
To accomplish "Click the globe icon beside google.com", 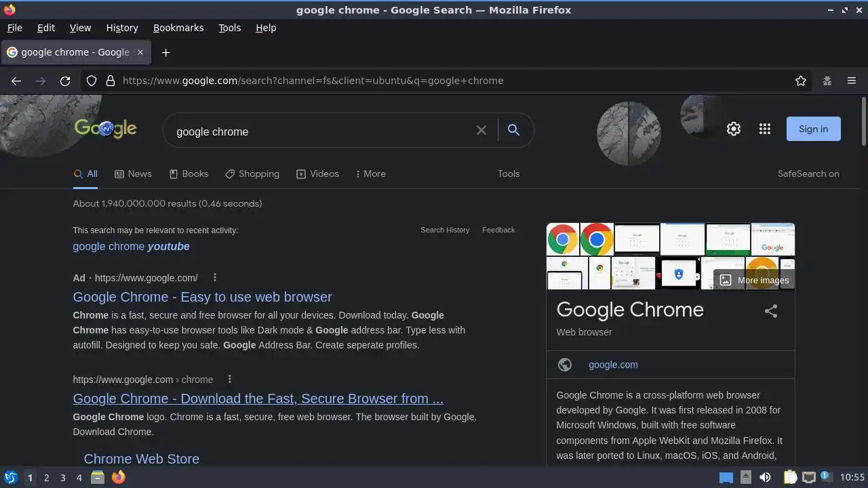I will pos(565,365).
